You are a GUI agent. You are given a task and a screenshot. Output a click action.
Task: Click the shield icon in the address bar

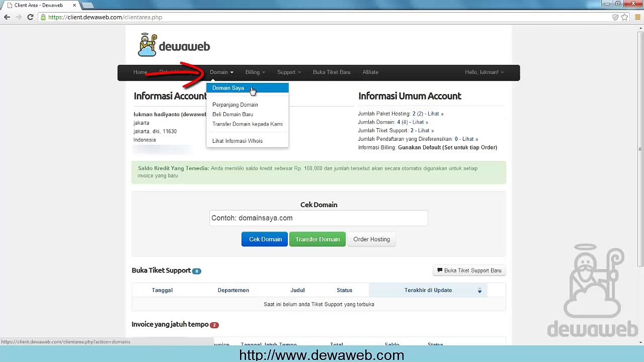[615, 17]
